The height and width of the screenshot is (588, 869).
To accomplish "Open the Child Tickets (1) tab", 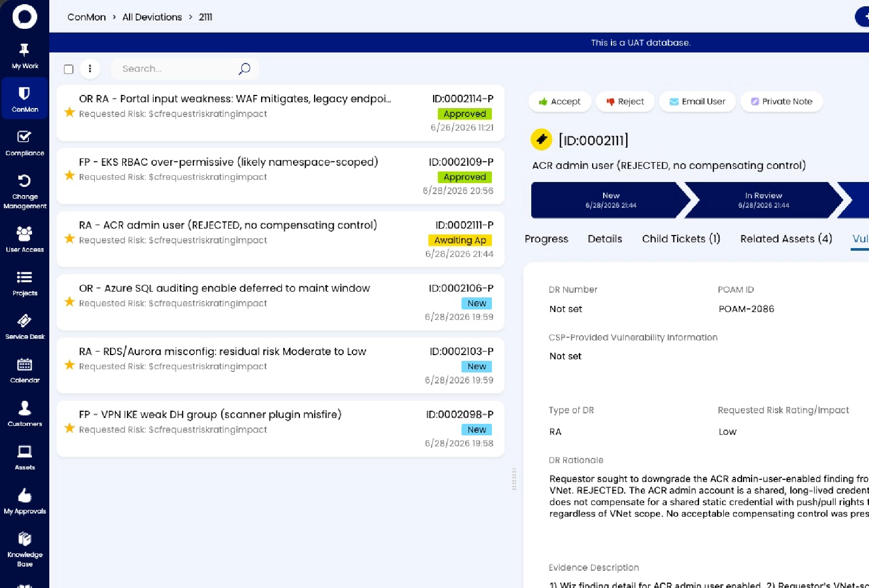I will [x=681, y=239].
